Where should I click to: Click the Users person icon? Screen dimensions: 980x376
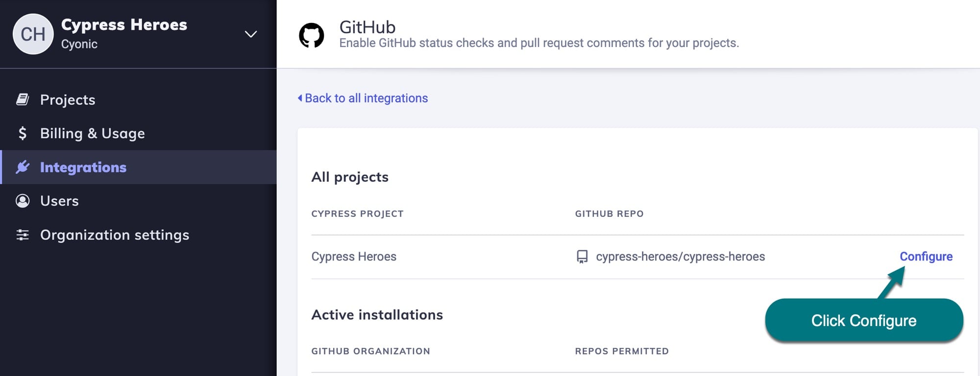(23, 201)
